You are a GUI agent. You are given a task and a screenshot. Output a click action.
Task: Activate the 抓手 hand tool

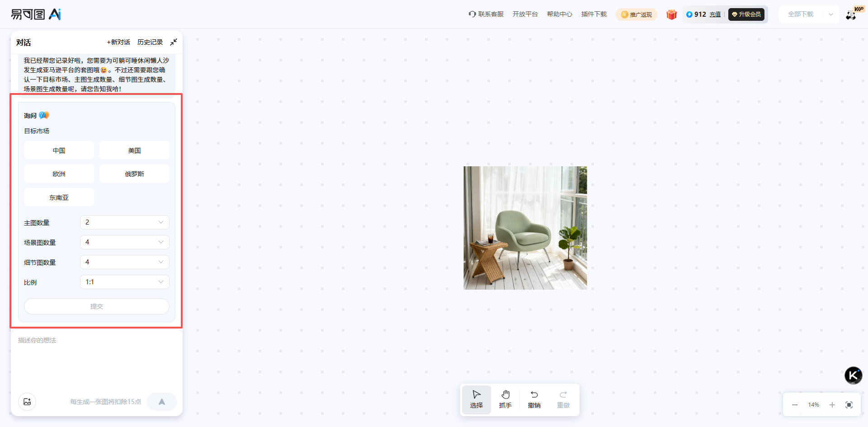(x=505, y=399)
